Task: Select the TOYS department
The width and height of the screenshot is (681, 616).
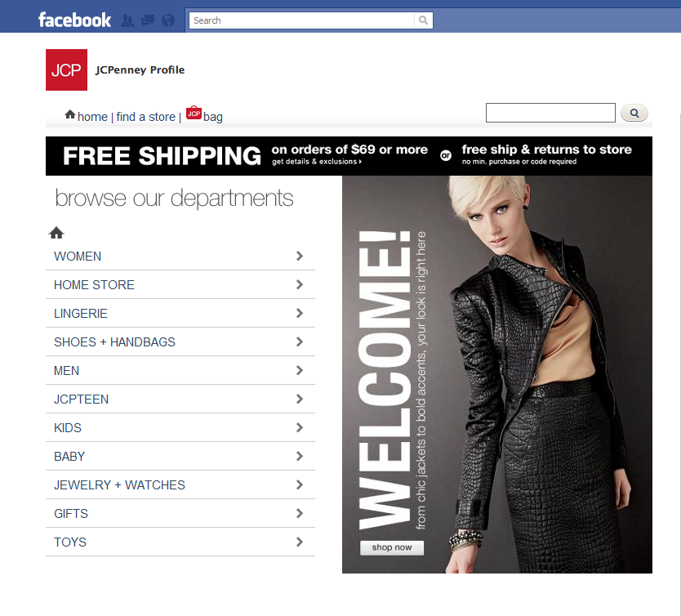Action: (180, 542)
